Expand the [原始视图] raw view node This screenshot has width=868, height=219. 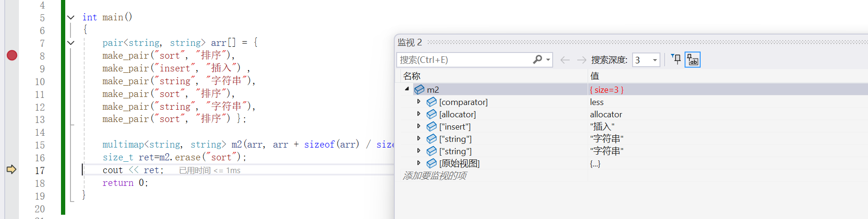click(x=419, y=163)
